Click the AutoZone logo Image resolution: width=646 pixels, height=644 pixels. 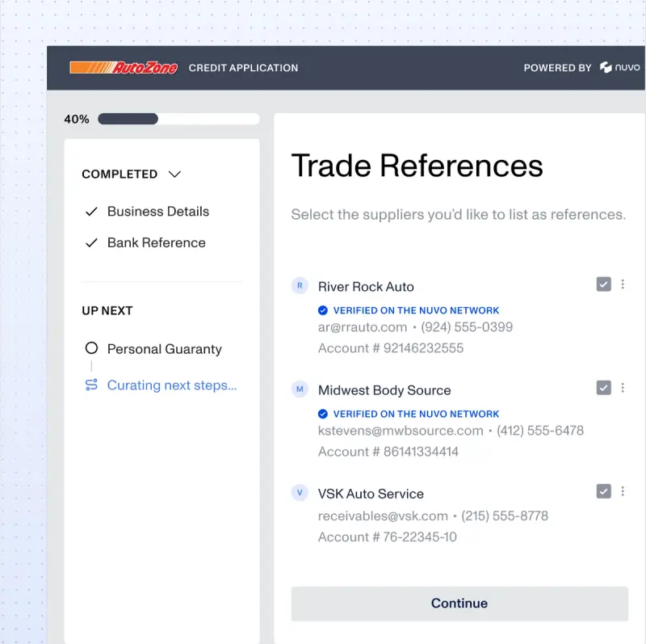tap(124, 68)
